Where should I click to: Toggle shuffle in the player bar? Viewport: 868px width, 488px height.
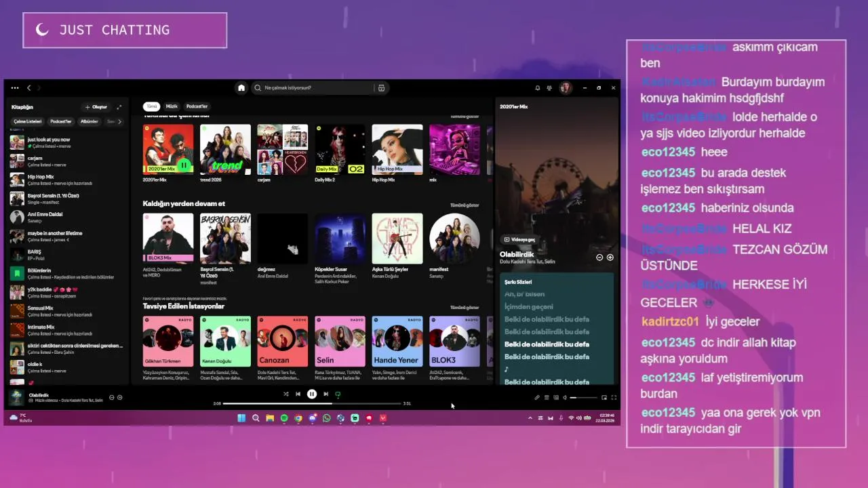[286, 394]
